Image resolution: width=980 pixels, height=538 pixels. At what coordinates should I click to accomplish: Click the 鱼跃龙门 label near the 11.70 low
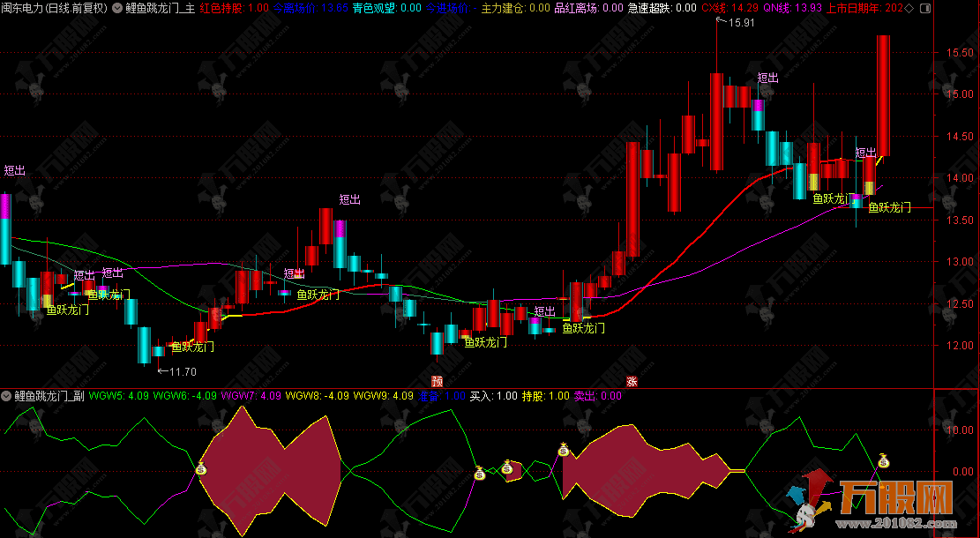pos(193,346)
